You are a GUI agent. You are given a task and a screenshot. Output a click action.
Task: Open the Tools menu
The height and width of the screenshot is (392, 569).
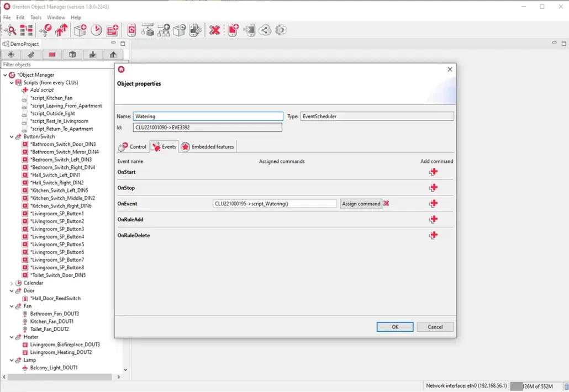36,18
